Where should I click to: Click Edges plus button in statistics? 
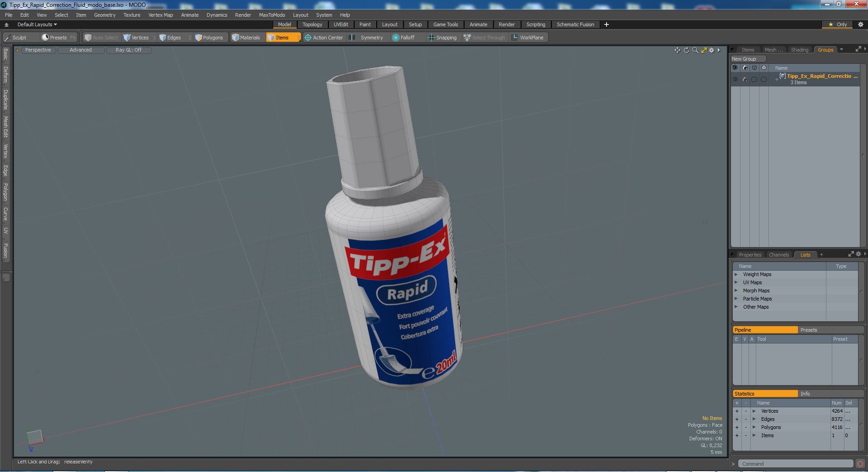point(737,419)
